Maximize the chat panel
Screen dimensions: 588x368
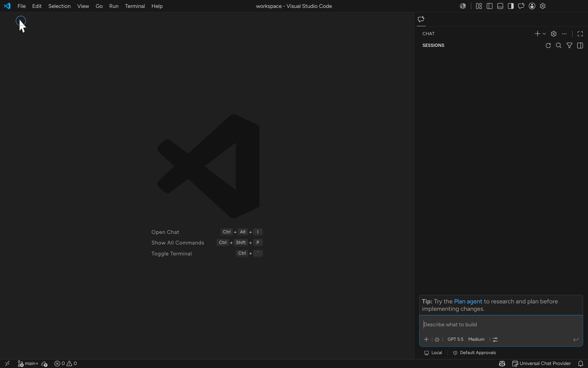(x=580, y=34)
